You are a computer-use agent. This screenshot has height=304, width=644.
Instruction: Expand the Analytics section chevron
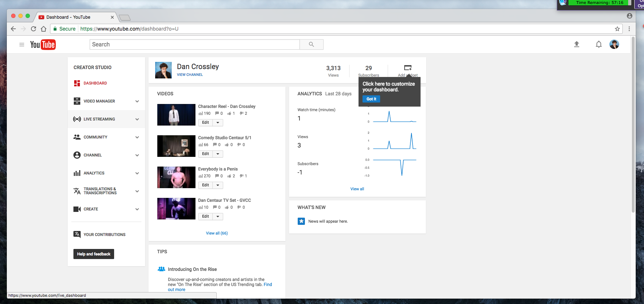click(137, 173)
